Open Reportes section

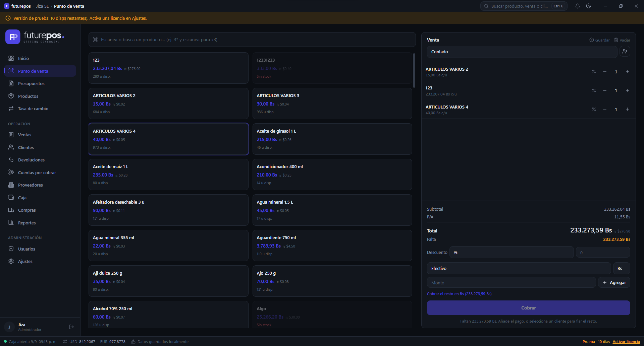(40, 223)
